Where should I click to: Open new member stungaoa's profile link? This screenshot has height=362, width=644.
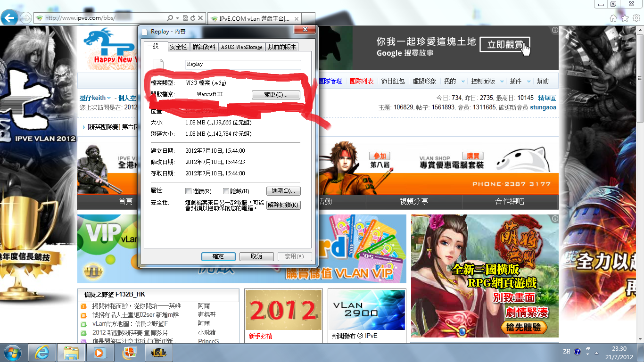543,107
